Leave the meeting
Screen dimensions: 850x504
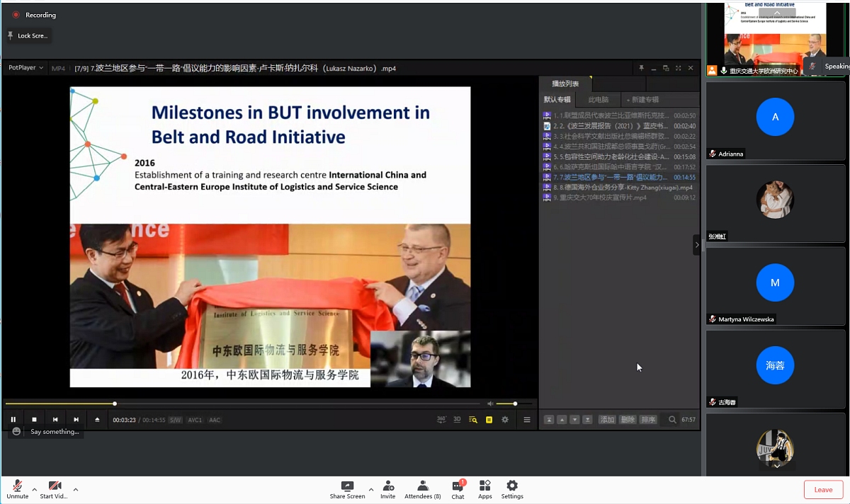point(823,489)
